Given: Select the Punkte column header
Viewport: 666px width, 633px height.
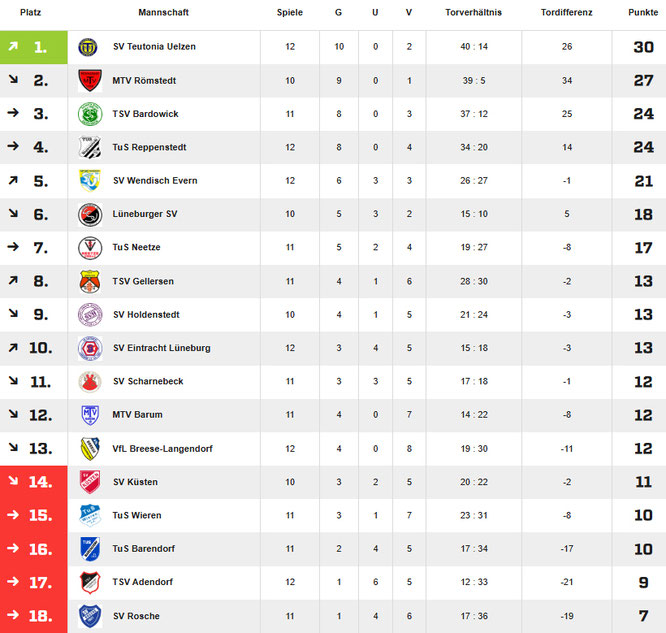Looking at the screenshot, I should (642, 13).
